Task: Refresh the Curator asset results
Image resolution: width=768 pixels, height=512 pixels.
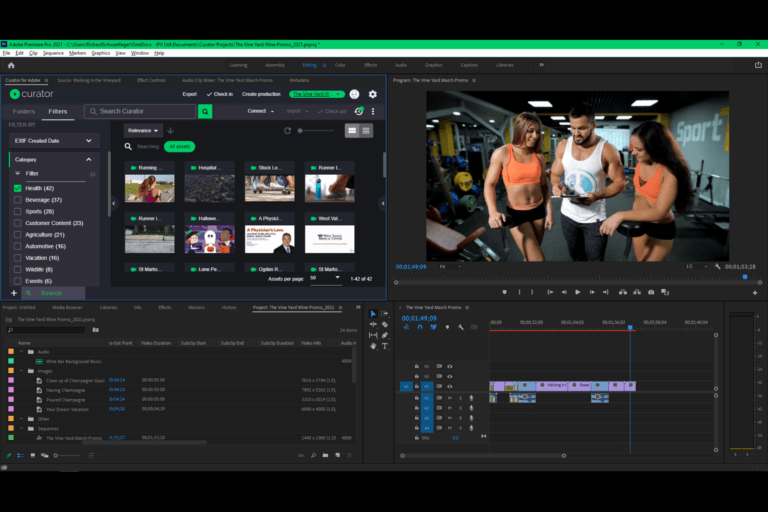Action: pyautogui.click(x=288, y=131)
